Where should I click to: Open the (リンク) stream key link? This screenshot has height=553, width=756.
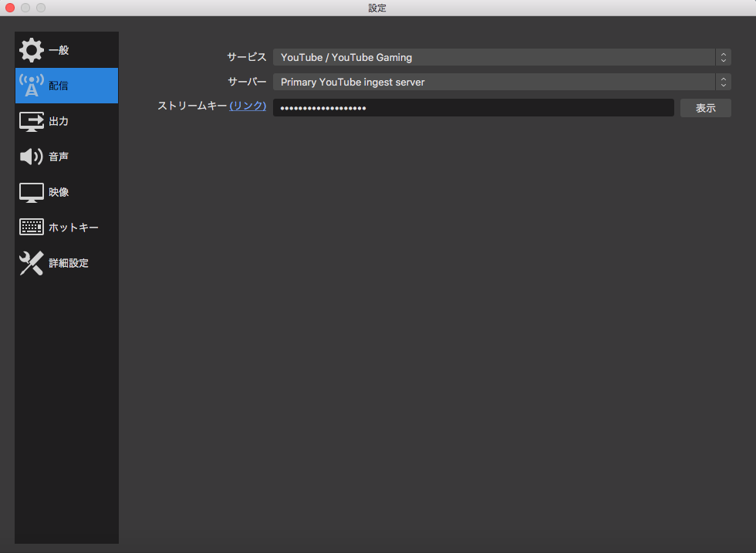coord(248,106)
